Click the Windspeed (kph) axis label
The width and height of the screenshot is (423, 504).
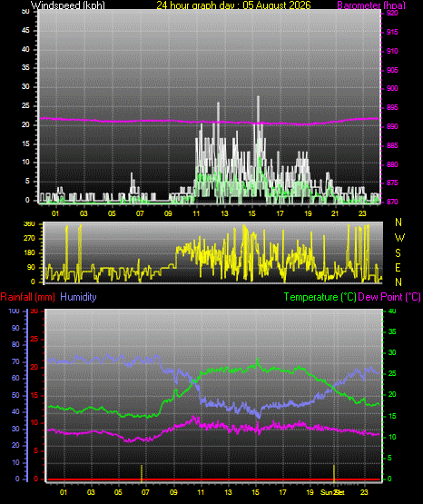point(68,5)
